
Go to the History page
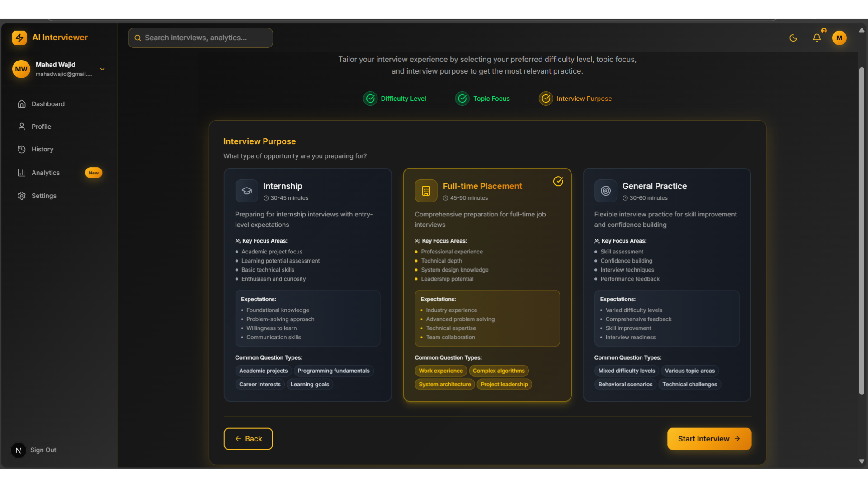[x=42, y=149]
